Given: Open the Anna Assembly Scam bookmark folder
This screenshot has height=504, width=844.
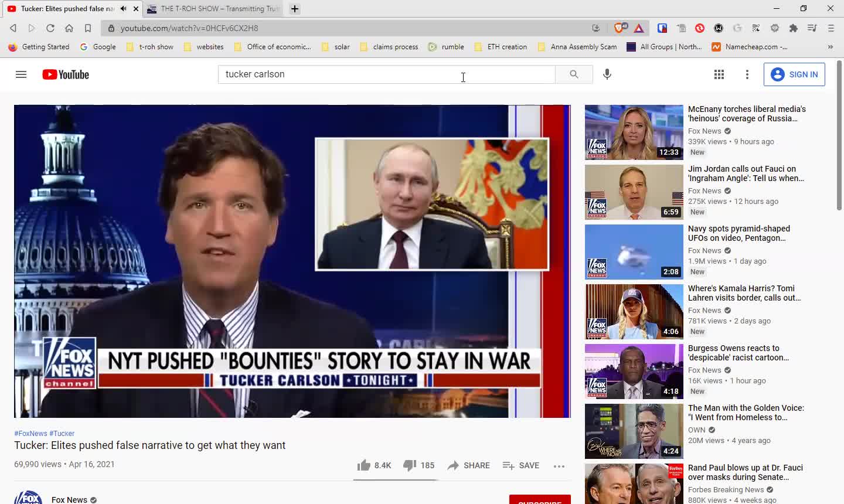Looking at the screenshot, I should (577, 47).
